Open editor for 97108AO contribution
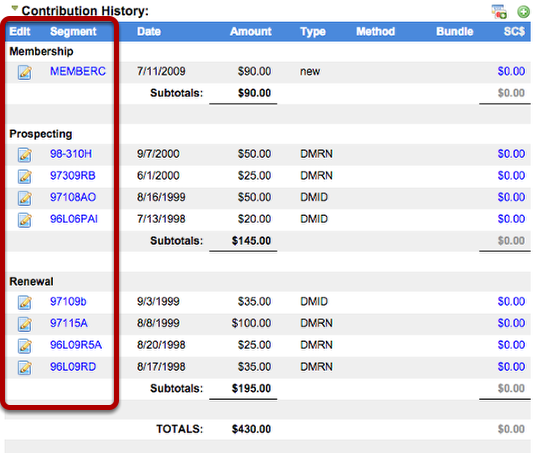This screenshot has height=453, width=540. [25, 198]
